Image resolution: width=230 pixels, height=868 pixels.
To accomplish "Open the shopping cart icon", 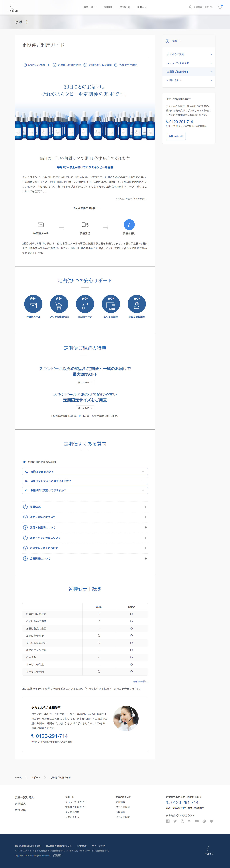I will point(220,7).
